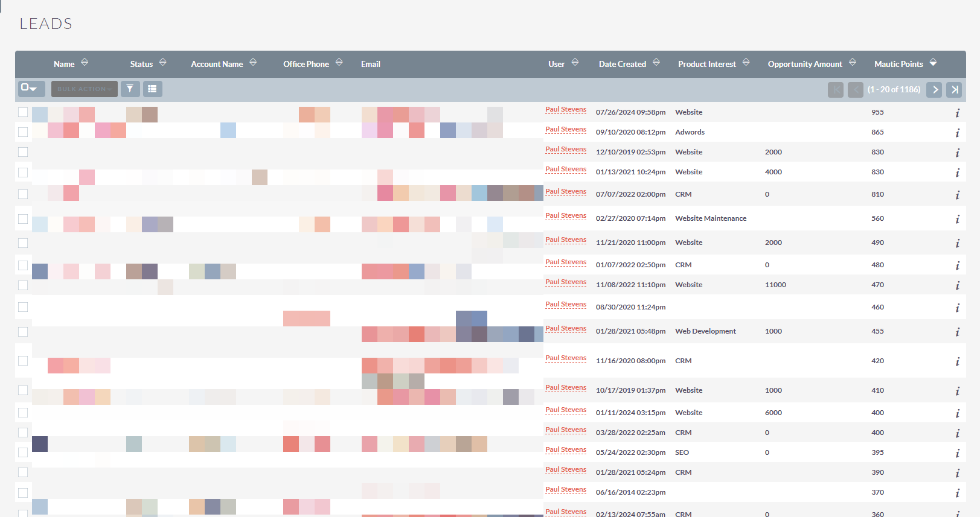This screenshot has height=517, width=980.
Task: Click the Account Name header label
Action: (x=217, y=64)
